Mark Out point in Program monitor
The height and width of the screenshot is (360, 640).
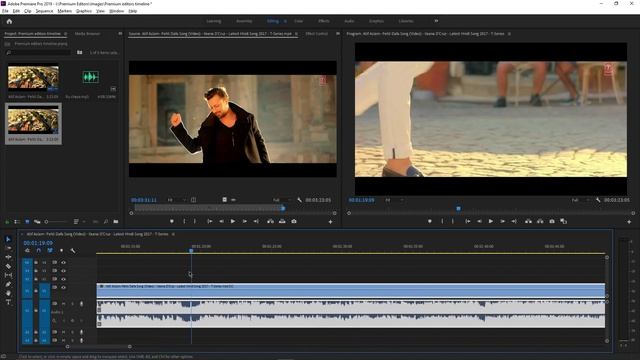click(453, 221)
